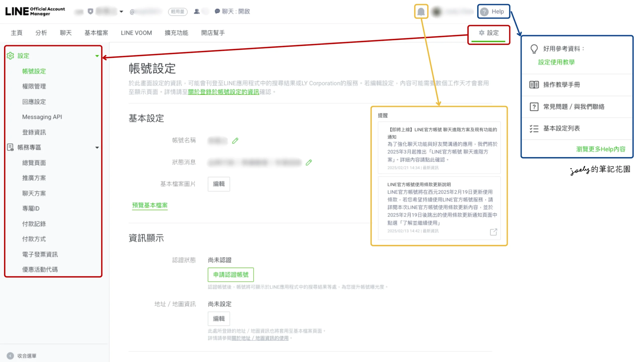Open 付款記錄 in sidebar
The width and height of the screenshot is (644, 362).
click(34, 224)
